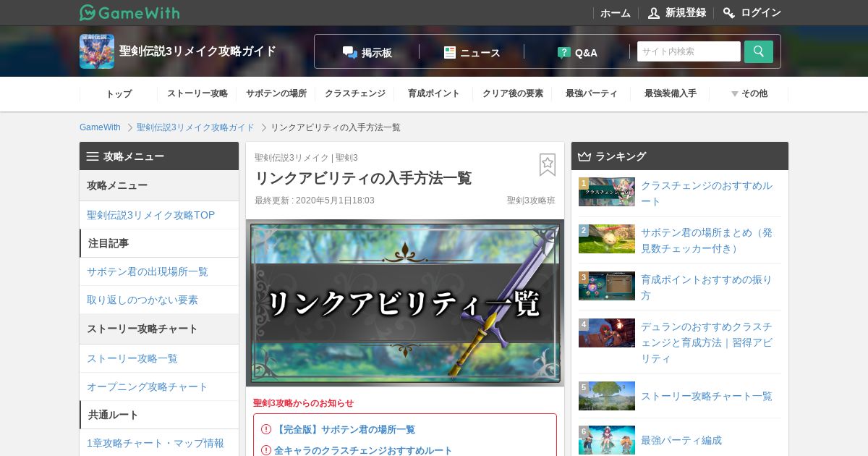Open the 掲示板 speech-bubble icon
This screenshot has height=456, width=868.
click(x=350, y=52)
